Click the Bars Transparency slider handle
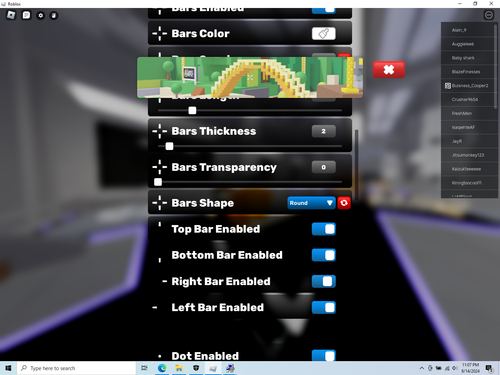Image resolution: width=500 pixels, height=375 pixels. [x=158, y=182]
